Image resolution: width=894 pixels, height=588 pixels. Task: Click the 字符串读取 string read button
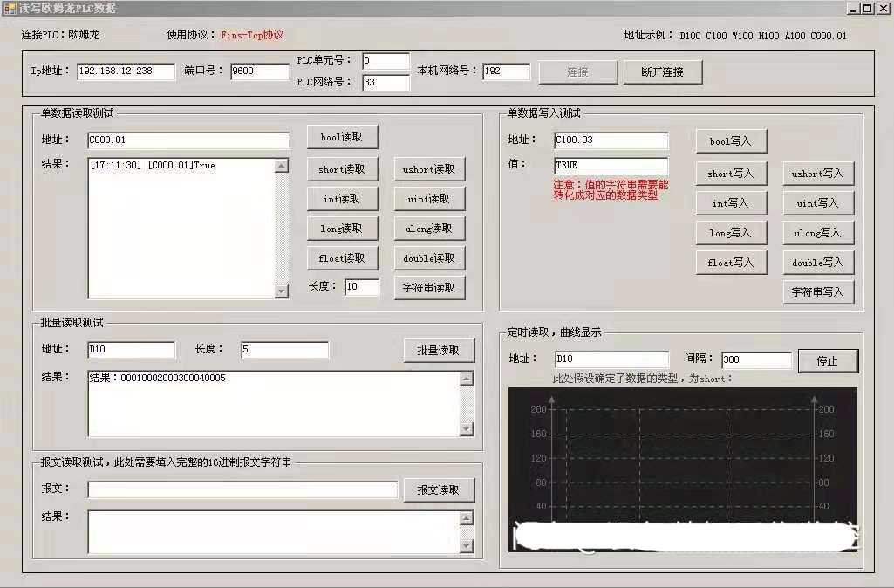[x=429, y=288]
